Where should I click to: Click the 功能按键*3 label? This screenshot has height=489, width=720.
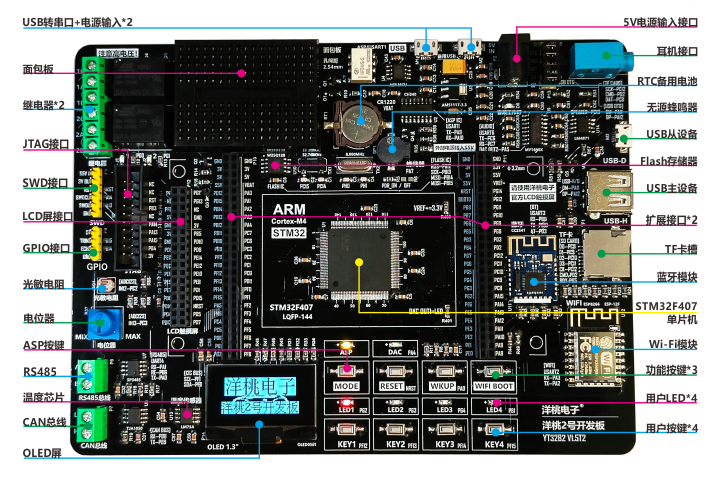click(671, 370)
